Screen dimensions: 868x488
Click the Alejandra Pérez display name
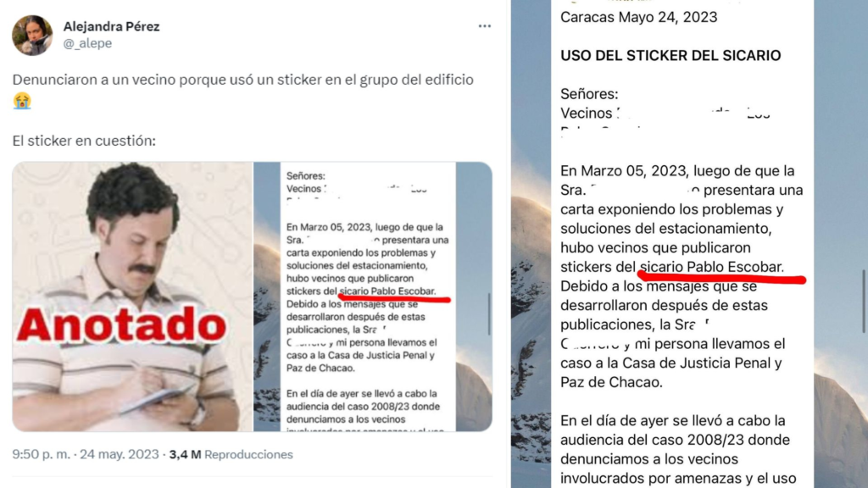[x=111, y=26]
